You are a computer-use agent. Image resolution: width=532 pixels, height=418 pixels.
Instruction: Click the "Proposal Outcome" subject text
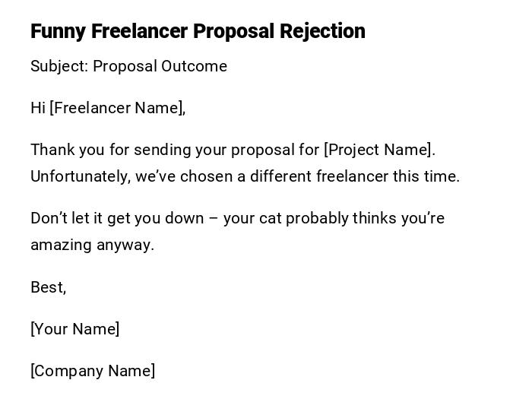[x=160, y=66]
